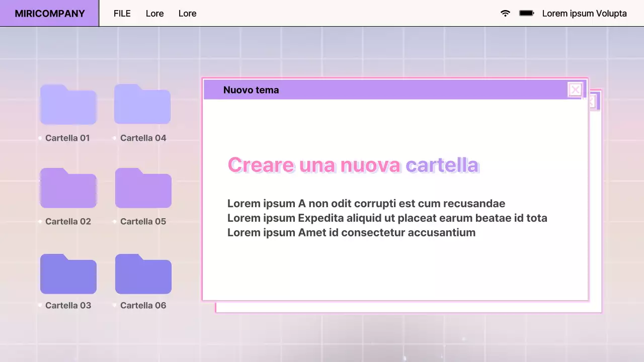The width and height of the screenshot is (644, 362).
Task: Select the line starting with Lorem ipsum Expedita
Action: coord(387,218)
